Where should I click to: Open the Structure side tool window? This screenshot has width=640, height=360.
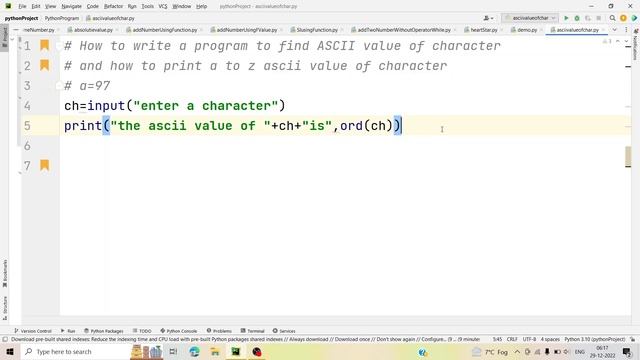click(5, 308)
